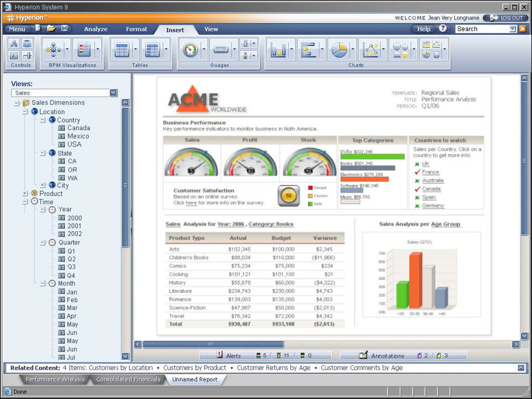Click the save disk icon in menu bar
This screenshot has height=399, width=532.
tap(64, 29)
